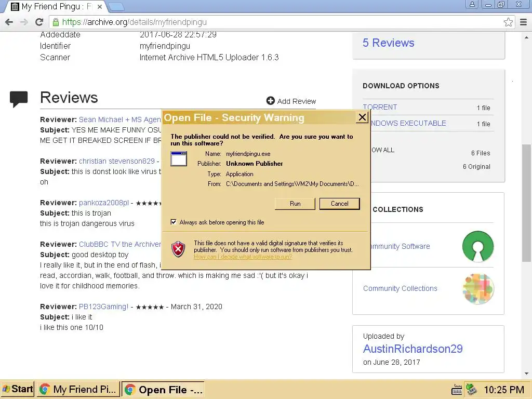
Task: Click the keyboard icon in system tray
Action: [x=457, y=390]
